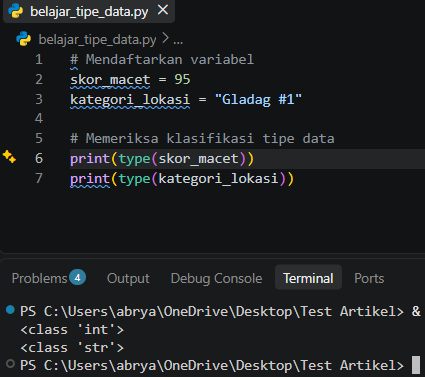Select the belajar_tipe_data.py editor tab
This screenshot has width=425, height=377.
(89, 11)
